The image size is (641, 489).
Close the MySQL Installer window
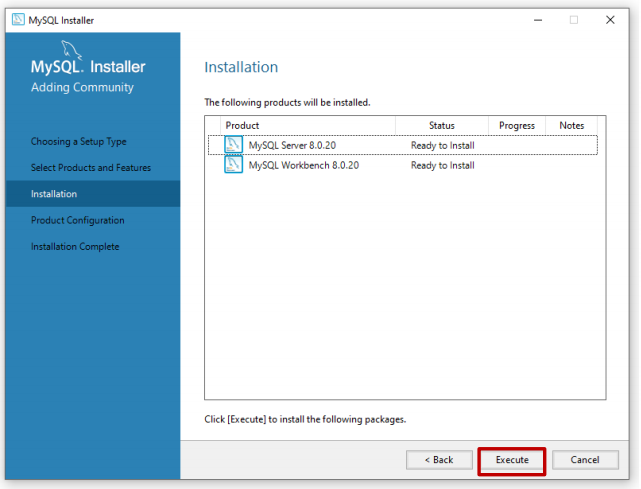pyautogui.click(x=610, y=20)
